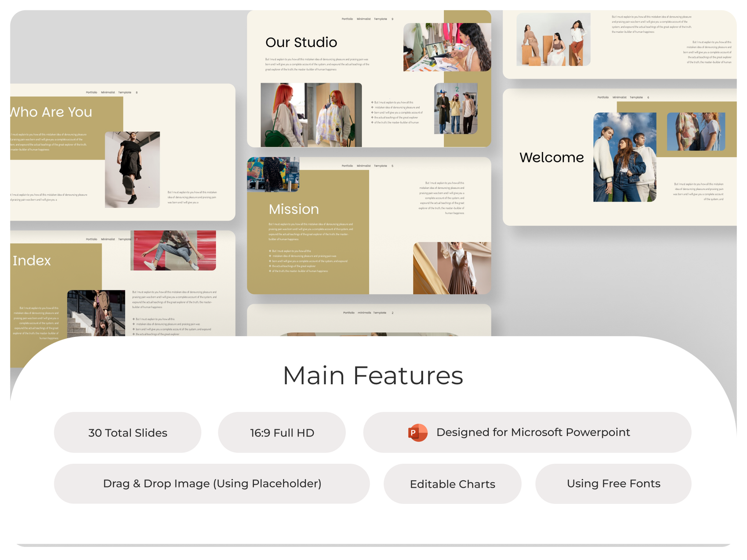Image resolution: width=747 pixels, height=560 pixels.
Task: Click the Mission title text
Action: [294, 209]
